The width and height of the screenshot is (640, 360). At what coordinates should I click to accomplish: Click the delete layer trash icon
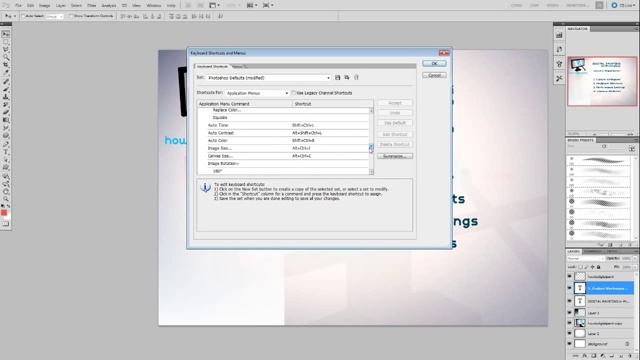tap(631, 356)
